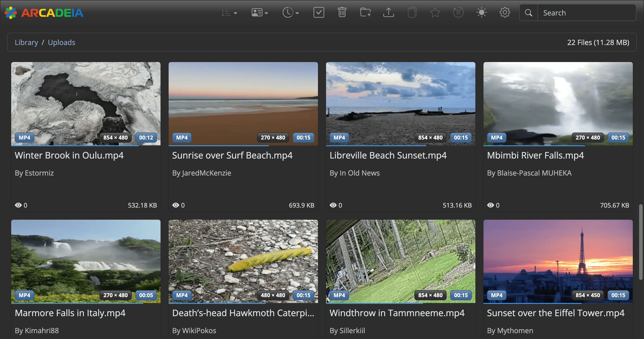Open Sunrise over Surf Beach thumbnail
This screenshot has width=644, height=339.
tap(243, 104)
